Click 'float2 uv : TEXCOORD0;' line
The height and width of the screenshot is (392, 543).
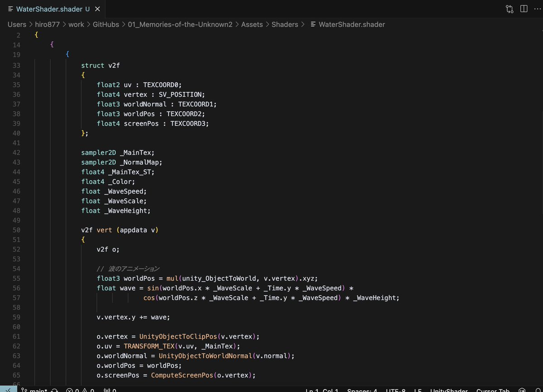[x=139, y=85]
